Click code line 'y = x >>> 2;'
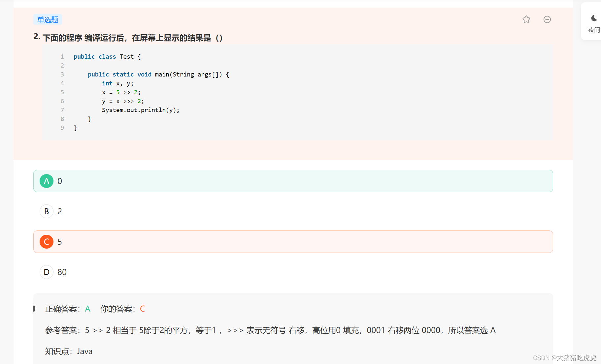Viewport: 601px width, 364px height. coord(123,101)
